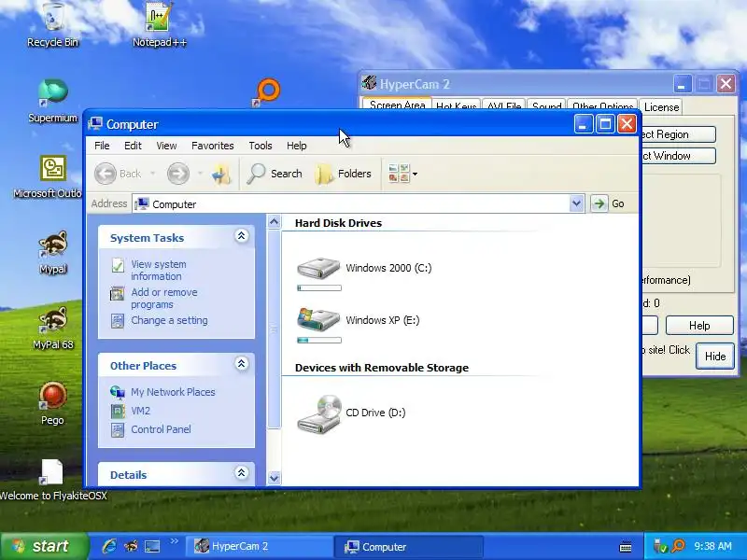Switch to HyperCam Other Options tab
This screenshot has height=560, width=747.
602,106
